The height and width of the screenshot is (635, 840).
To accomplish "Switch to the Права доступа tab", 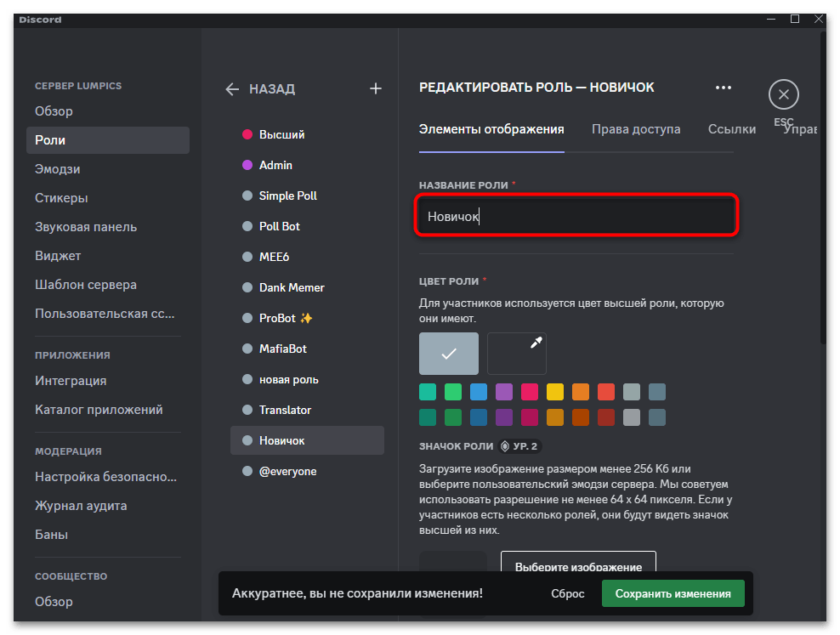I will [636, 129].
